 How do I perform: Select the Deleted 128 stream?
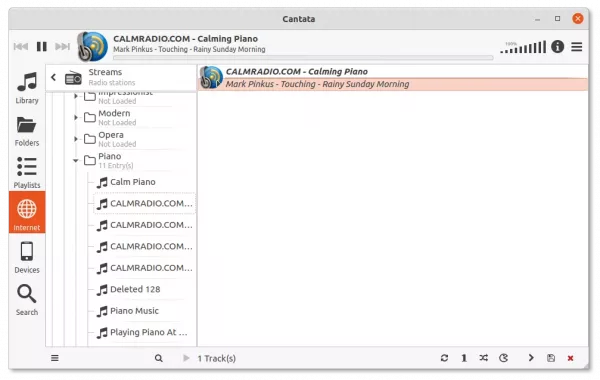[x=144, y=290]
